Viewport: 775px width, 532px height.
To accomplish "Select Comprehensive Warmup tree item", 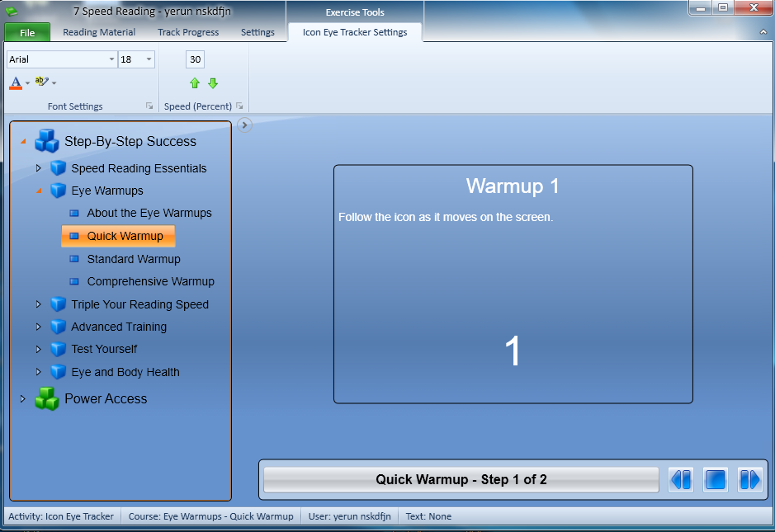I will pyautogui.click(x=151, y=281).
